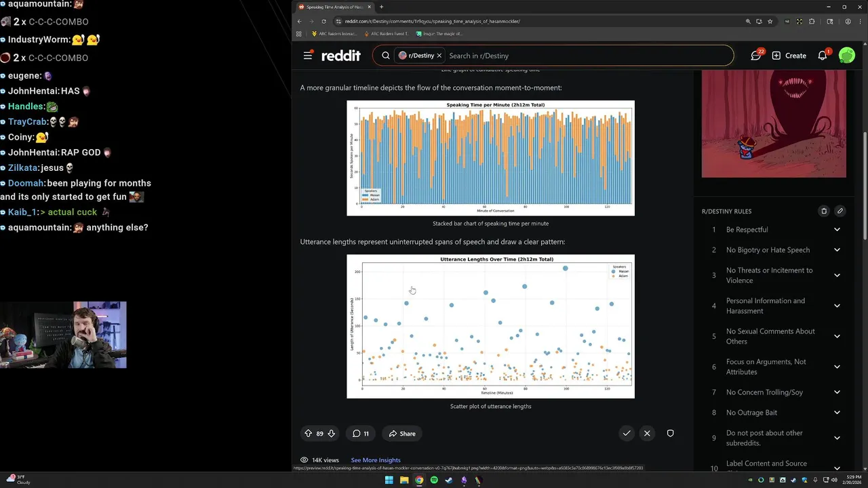The image size is (868, 488).
Task: Edit r/Destiny rules with pencil icon
Action: pos(840,211)
